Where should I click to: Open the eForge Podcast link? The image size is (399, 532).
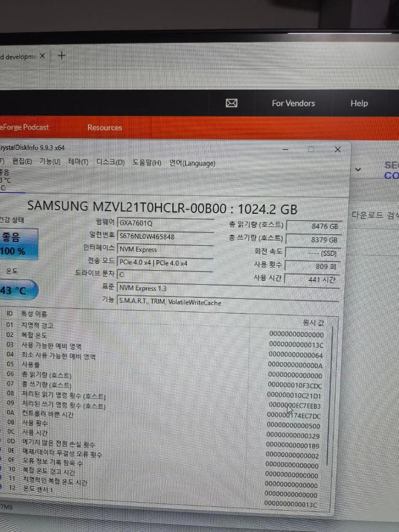coord(24,127)
